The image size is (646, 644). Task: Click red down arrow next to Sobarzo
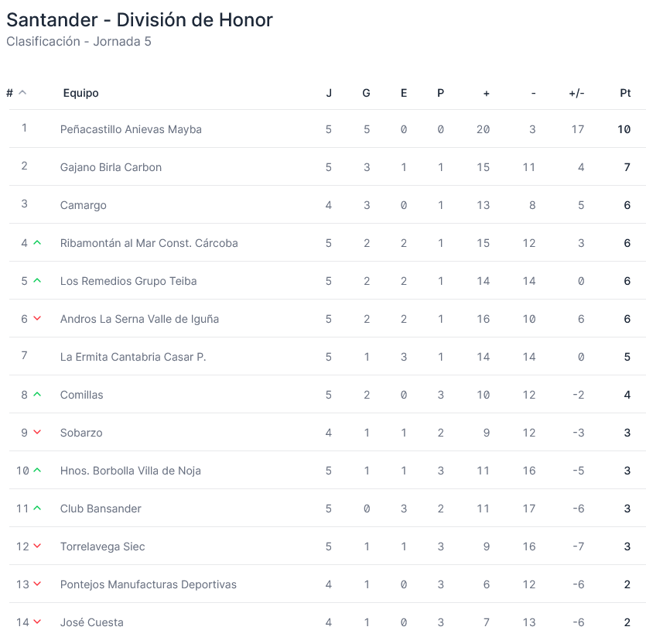click(37, 433)
